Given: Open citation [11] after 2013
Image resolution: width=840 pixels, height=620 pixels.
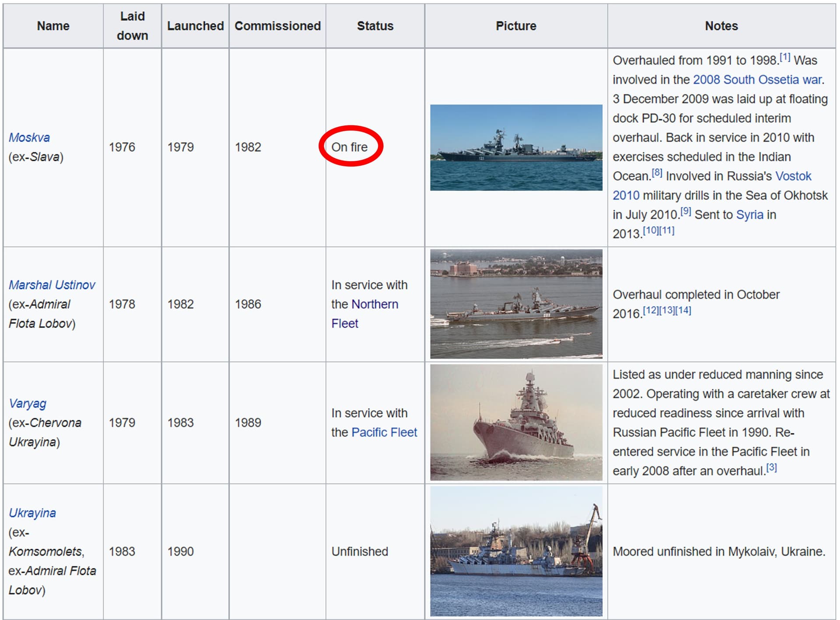Looking at the screenshot, I should coord(667,230).
